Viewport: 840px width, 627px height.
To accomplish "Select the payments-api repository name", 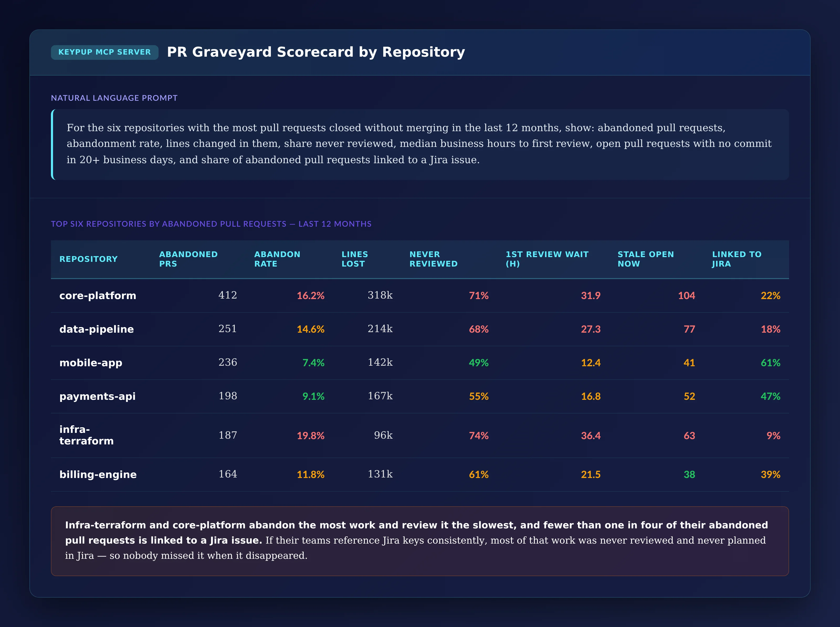I will 97,396.
